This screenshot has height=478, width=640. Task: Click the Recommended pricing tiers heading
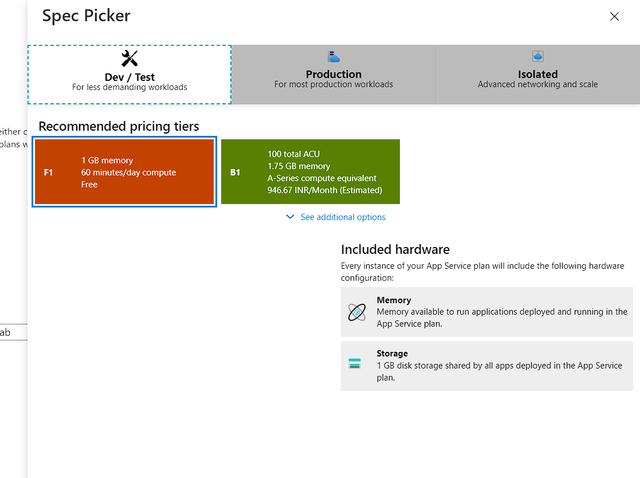point(119,127)
